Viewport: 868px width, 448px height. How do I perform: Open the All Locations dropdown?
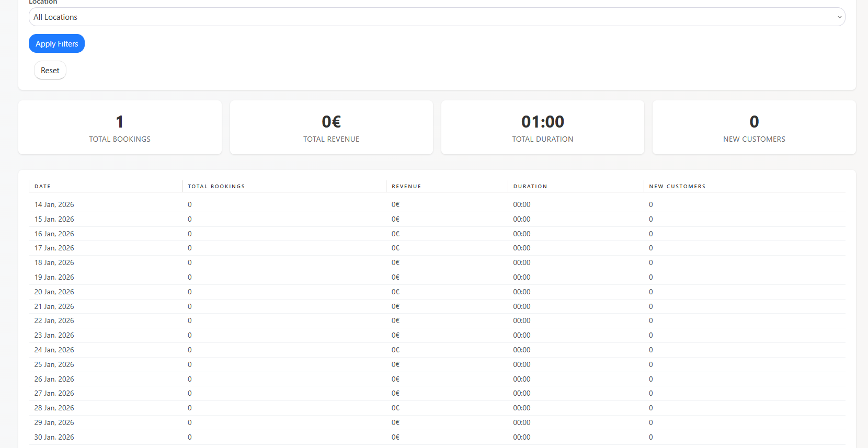436,17
